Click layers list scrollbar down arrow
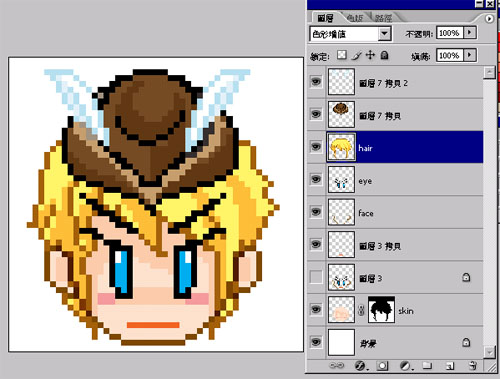500x379 pixels. pos(489,352)
